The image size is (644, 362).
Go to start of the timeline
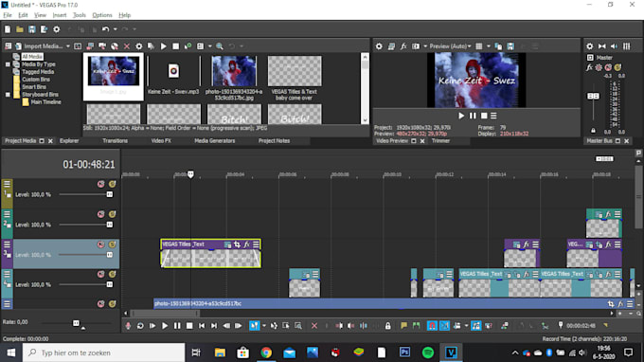point(202,326)
